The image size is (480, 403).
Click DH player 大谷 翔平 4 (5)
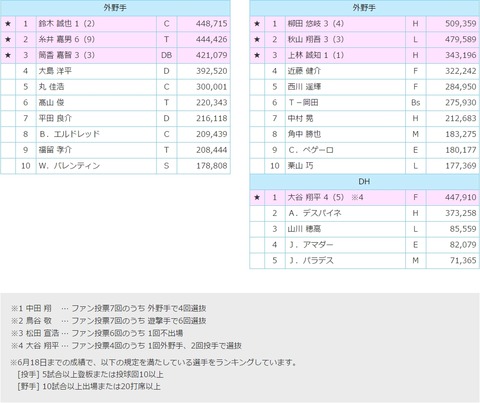click(316, 197)
